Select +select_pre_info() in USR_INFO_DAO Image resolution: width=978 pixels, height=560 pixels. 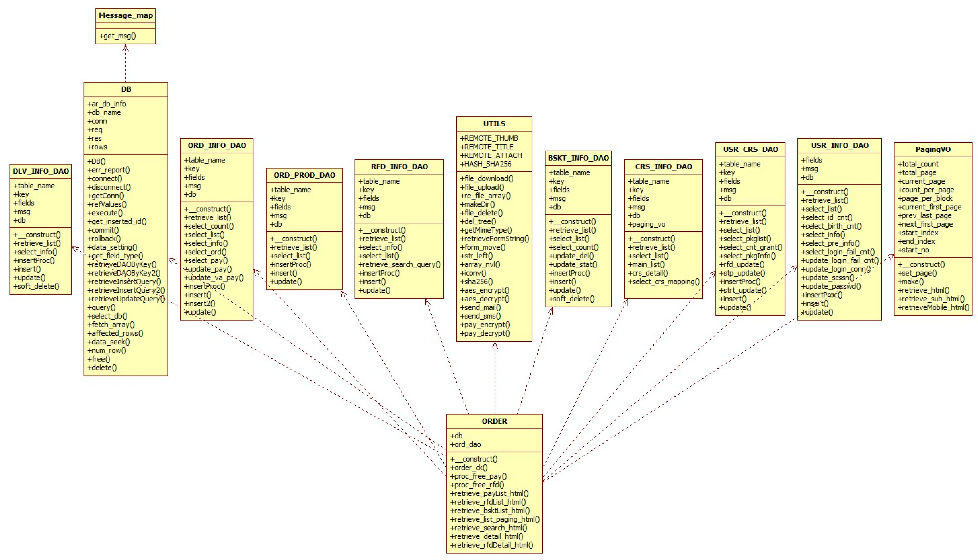pyautogui.click(x=830, y=244)
